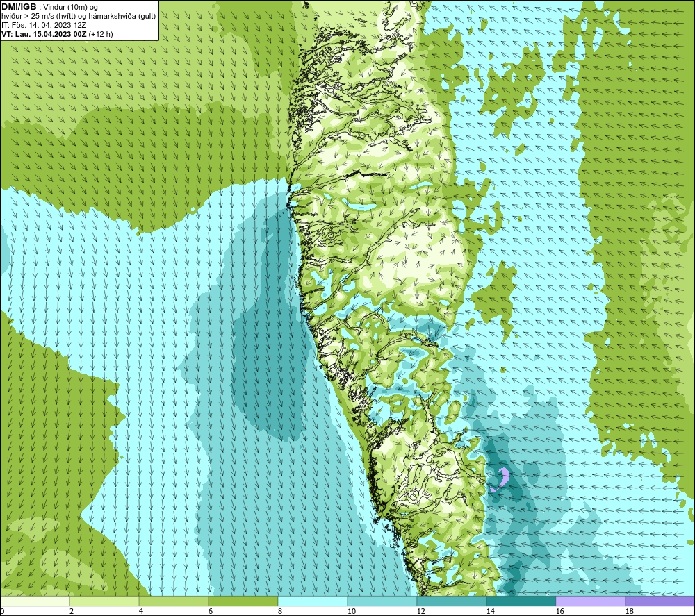Screen dimensions: 695x616
Task: Click the legend label '16'
Action: point(559,612)
